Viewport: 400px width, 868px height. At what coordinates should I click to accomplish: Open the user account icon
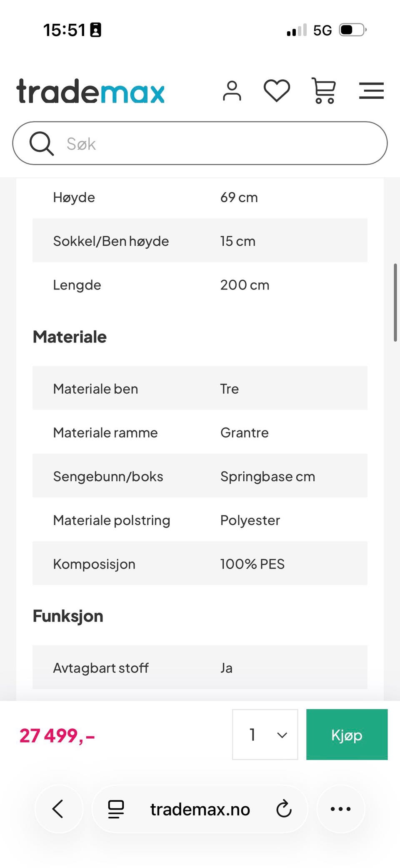coord(232,91)
